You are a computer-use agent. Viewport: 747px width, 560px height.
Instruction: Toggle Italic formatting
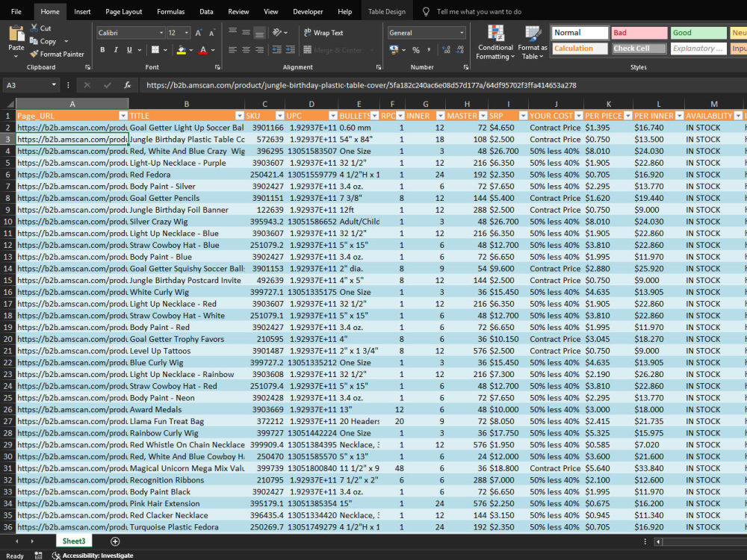tap(116, 49)
